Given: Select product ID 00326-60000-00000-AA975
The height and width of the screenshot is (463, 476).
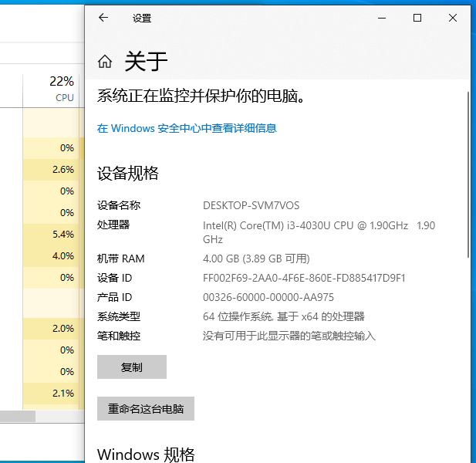Looking at the screenshot, I should [x=268, y=297].
